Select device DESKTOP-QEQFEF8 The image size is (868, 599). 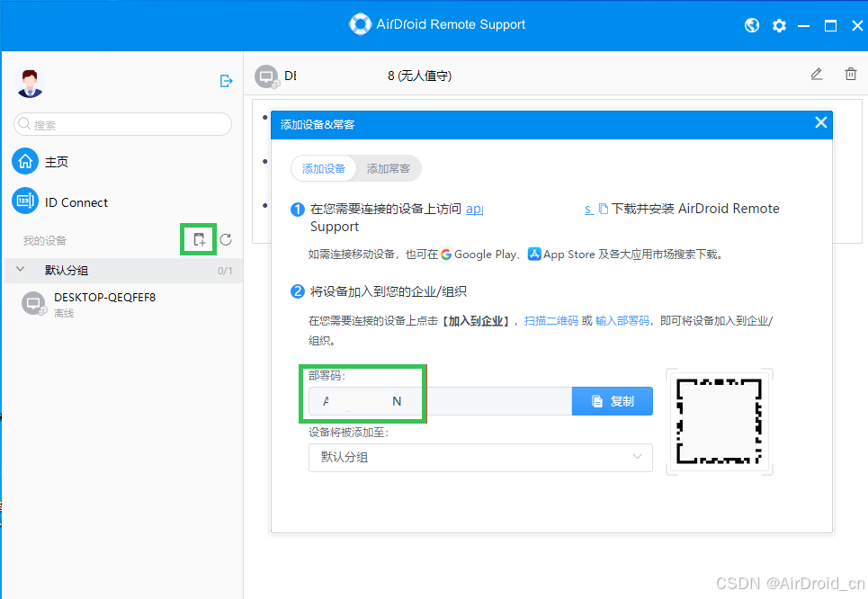point(123,305)
